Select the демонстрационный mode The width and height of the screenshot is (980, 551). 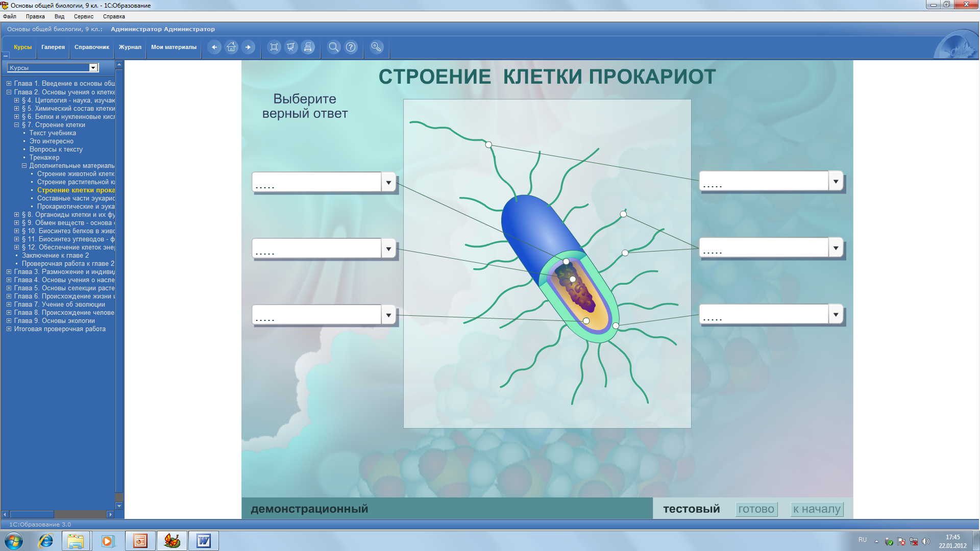pyautogui.click(x=309, y=509)
